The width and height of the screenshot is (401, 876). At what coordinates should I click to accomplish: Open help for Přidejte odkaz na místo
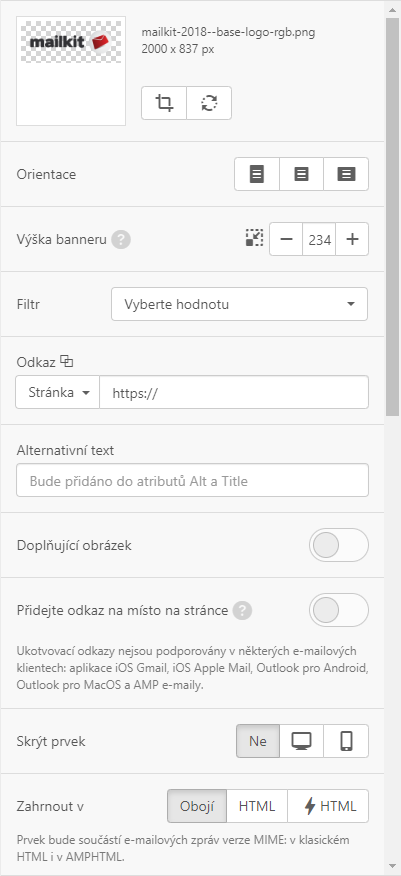point(242,611)
